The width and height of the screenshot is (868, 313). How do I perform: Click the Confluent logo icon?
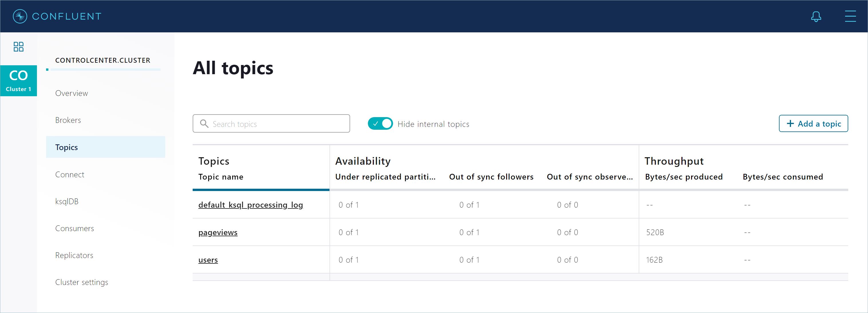tap(21, 16)
